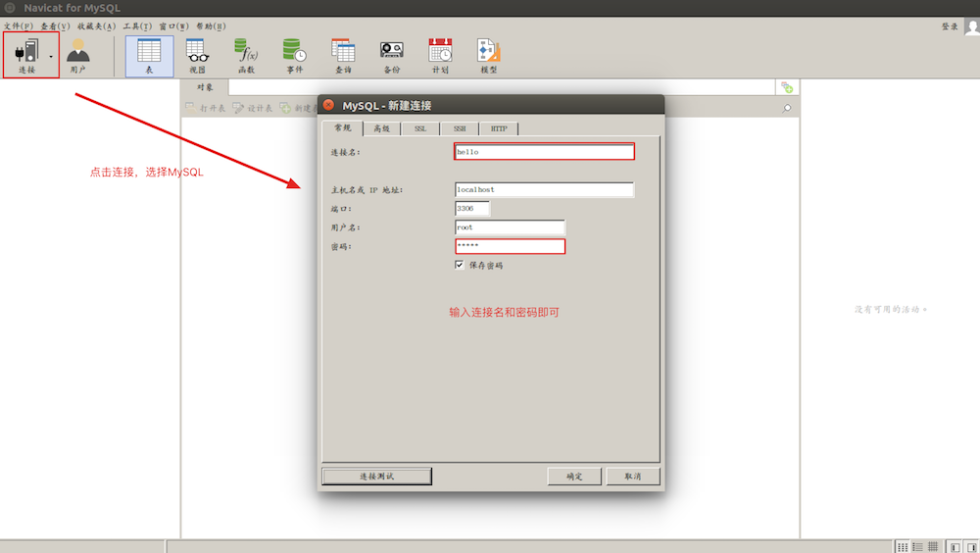Switch to the 高级 (Advanced) tab
The image size is (980, 553).
381,128
